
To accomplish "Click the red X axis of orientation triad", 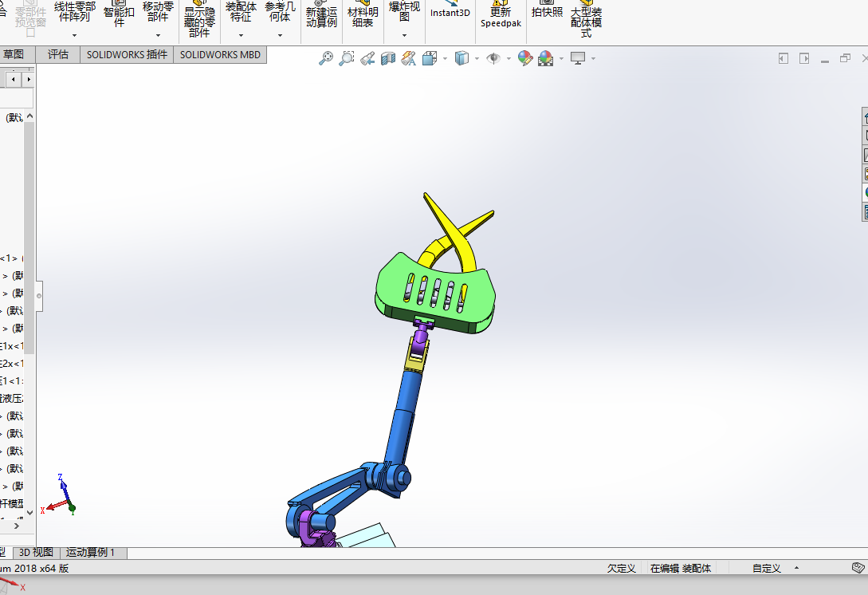I will coord(54,506).
